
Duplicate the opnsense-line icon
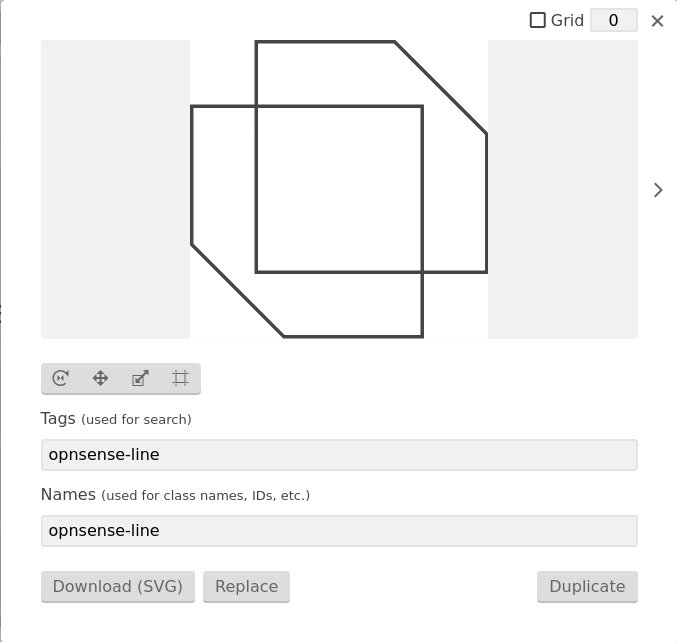587,586
